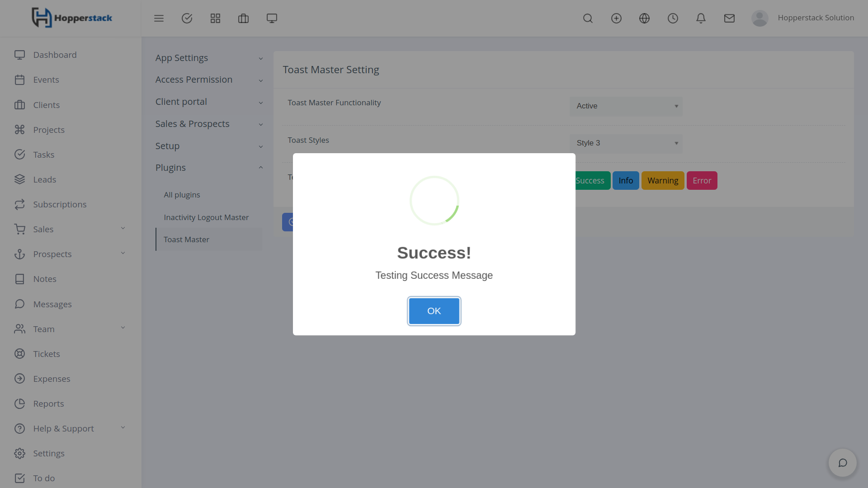Open the Hopperstack Solution user profile
This screenshot has width=868, height=488.
click(x=803, y=18)
